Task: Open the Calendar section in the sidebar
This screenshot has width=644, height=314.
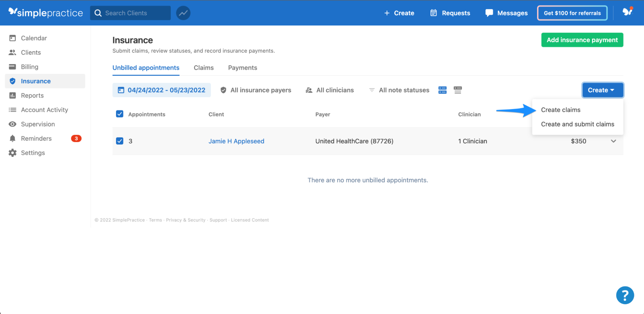Action: [x=34, y=38]
